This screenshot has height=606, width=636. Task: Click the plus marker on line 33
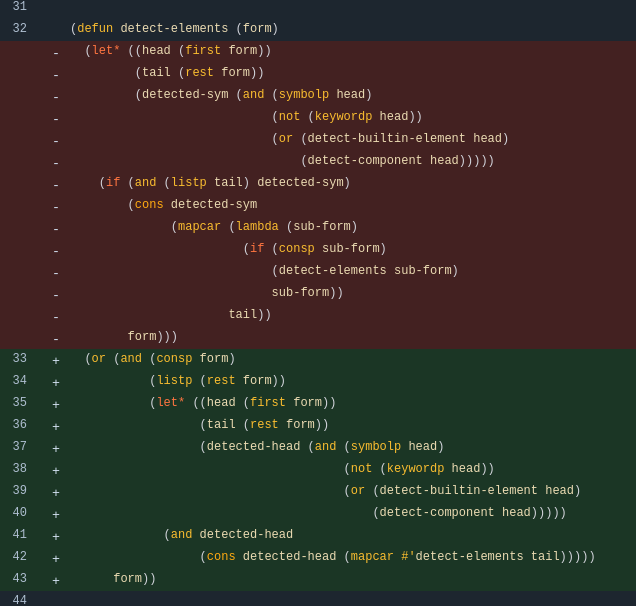click(56, 360)
